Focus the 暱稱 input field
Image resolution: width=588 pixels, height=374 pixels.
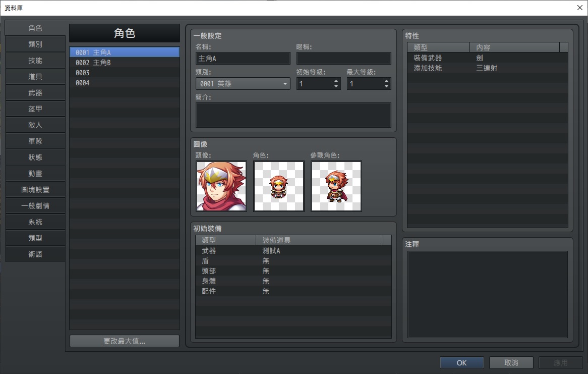344,59
